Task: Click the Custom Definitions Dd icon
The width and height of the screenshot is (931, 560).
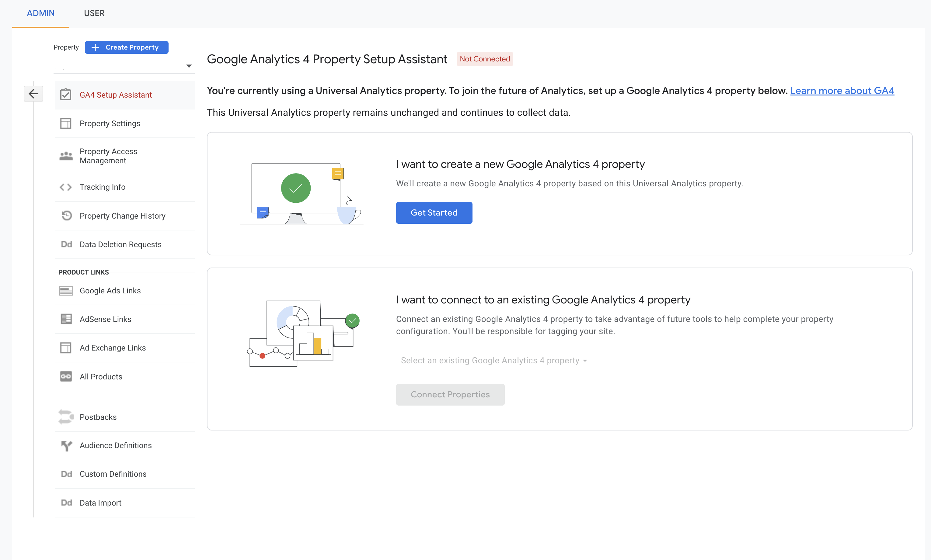Action: pyautogui.click(x=66, y=474)
